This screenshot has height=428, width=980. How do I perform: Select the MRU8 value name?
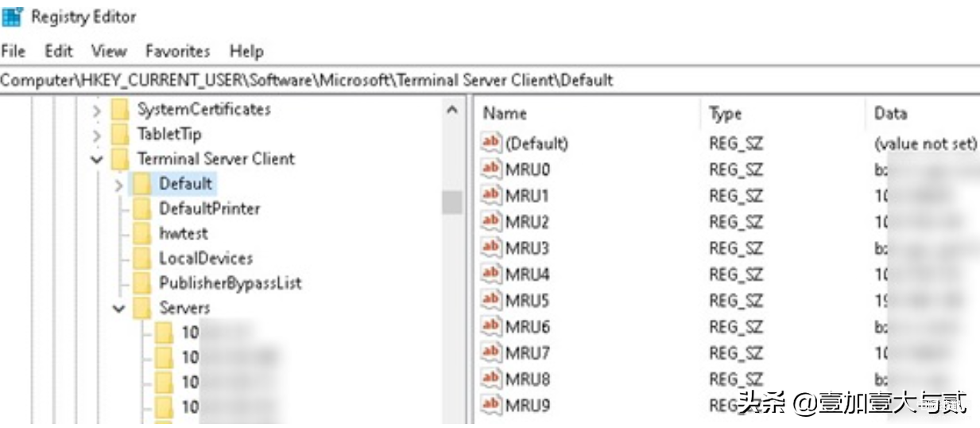coord(528,380)
